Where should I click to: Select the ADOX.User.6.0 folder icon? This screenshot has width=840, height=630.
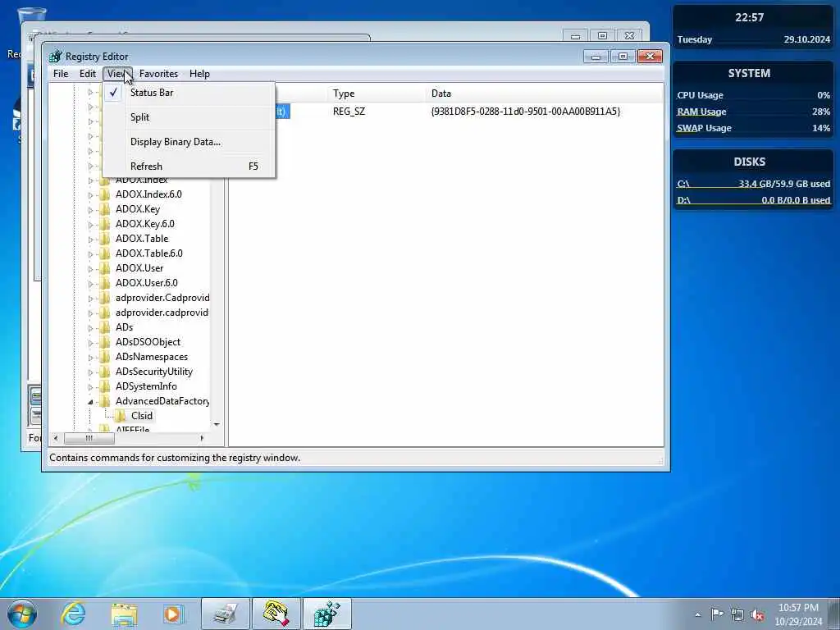pyautogui.click(x=105, y=283)
